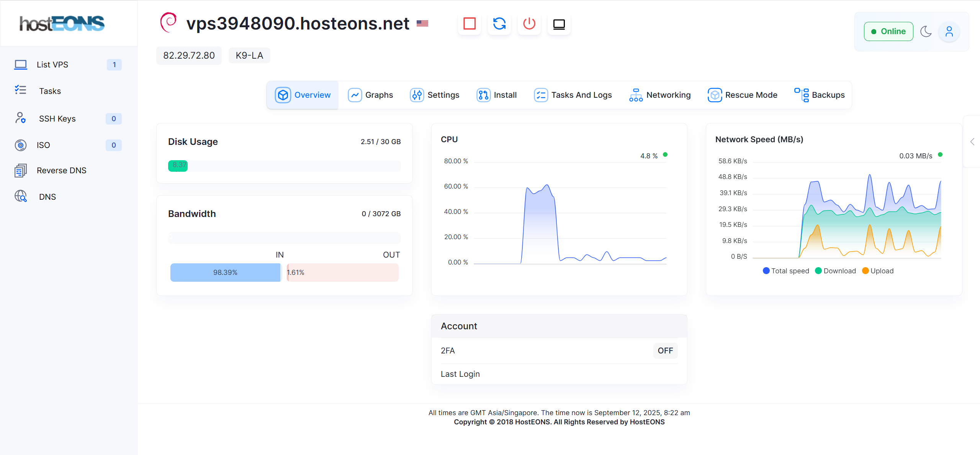Click the Last Login row
Image resolution: width=980 pixels, height=455 pixels.
point(559,374)
